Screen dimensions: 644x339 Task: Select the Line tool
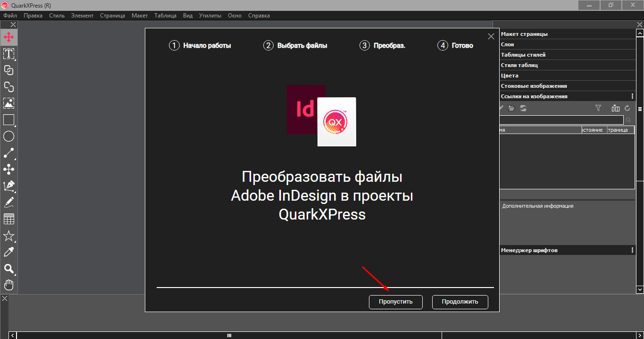click(x=8, y=153)
